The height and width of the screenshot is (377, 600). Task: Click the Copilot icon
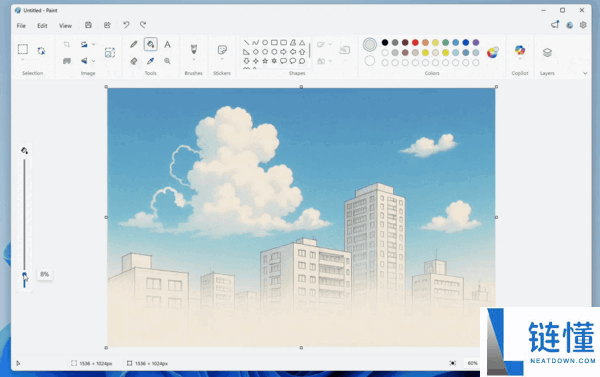520,50
